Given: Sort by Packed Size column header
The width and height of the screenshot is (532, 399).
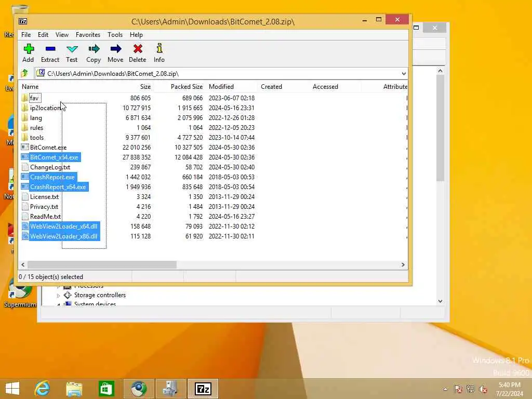Looking at the screenshot, I should (187, 87).
